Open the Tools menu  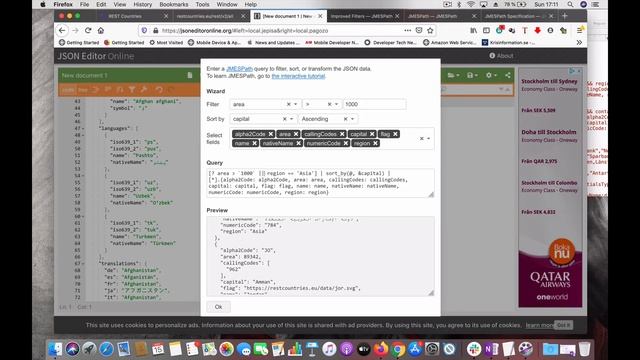click(x=202, y=4)
